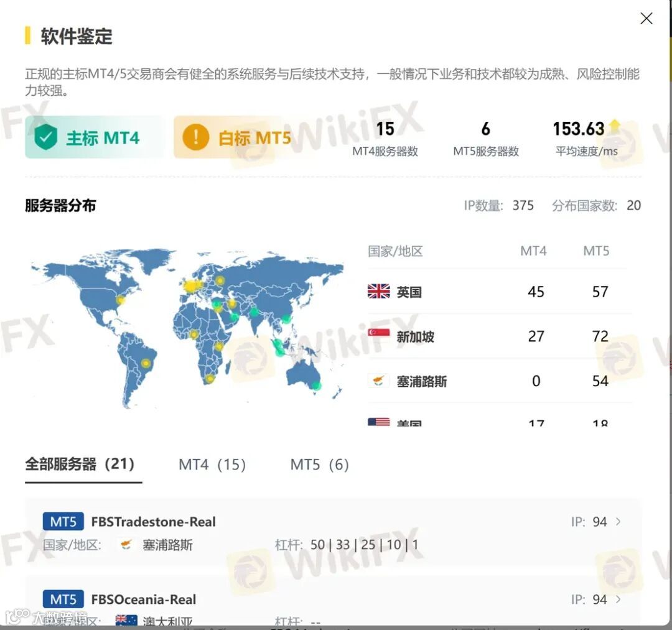Click MT5 tag beside FBSOceania-Real
The height and width of the screenshot is (630, 672).
tap(63, 599)
